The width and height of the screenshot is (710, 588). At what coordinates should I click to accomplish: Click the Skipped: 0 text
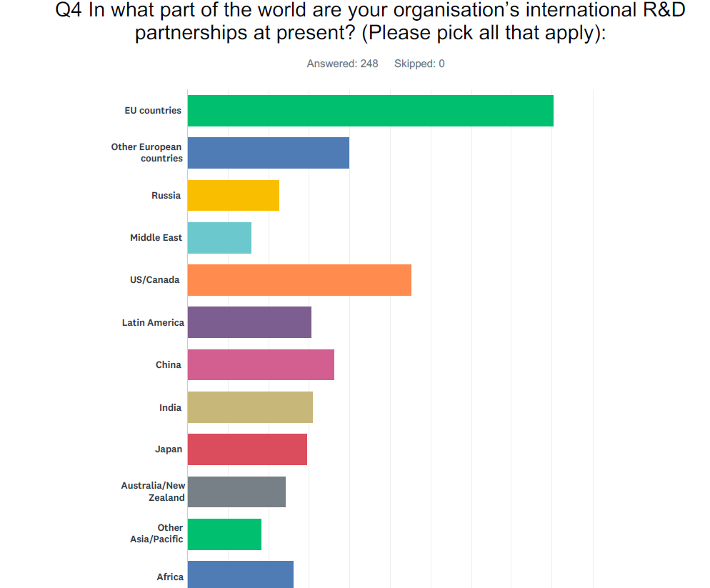[419, 64]
